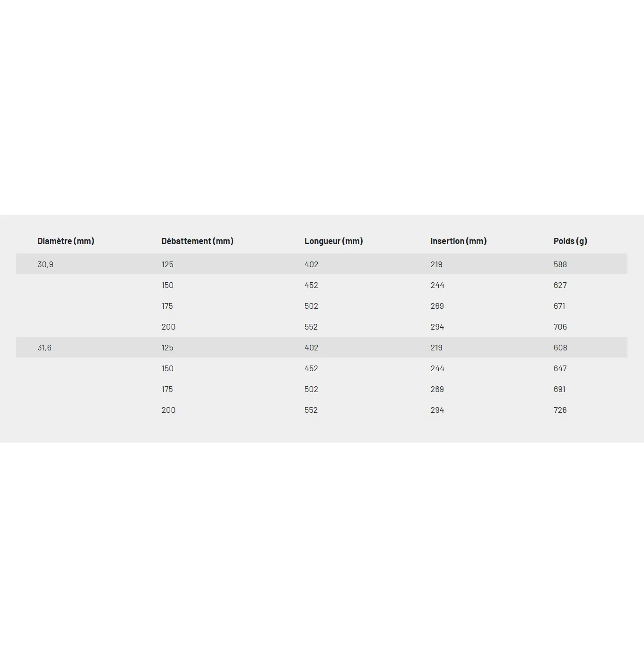Click the 588 weight value
The height and width of the screenshot is (645, 644).
pyautogui.click(x=560, y=264)
